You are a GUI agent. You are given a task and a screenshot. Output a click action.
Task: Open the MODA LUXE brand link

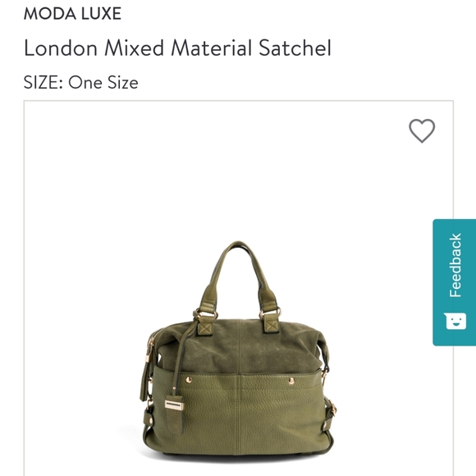point(72,14)
